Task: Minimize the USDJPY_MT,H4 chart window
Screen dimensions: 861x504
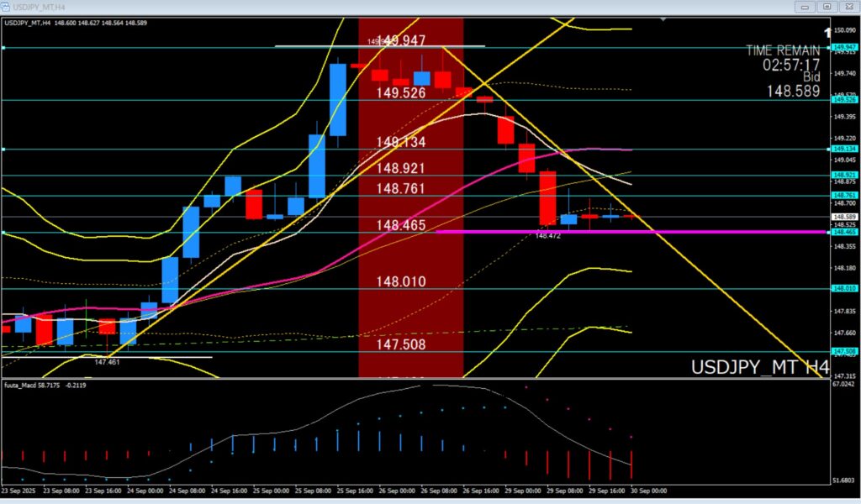Action: (806, 7)
